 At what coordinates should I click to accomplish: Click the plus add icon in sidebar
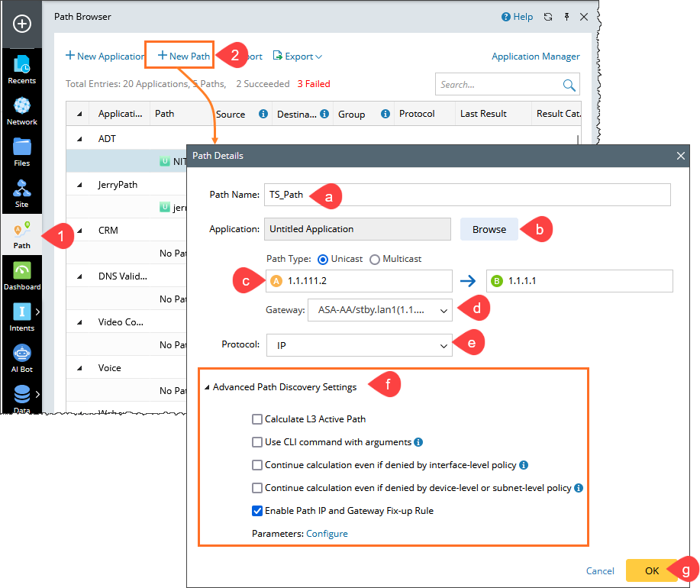point(22,24)
